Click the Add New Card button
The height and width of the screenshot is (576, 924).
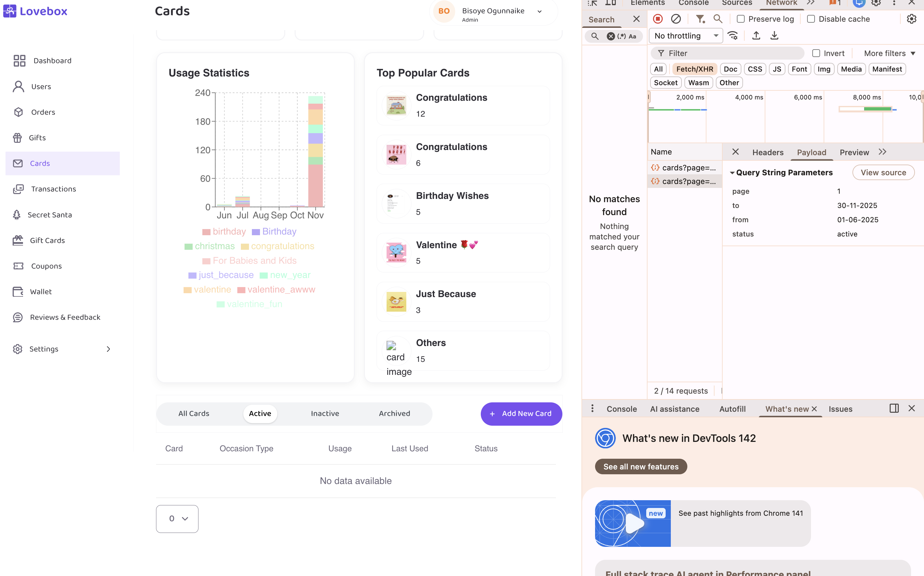coord(521,413)
